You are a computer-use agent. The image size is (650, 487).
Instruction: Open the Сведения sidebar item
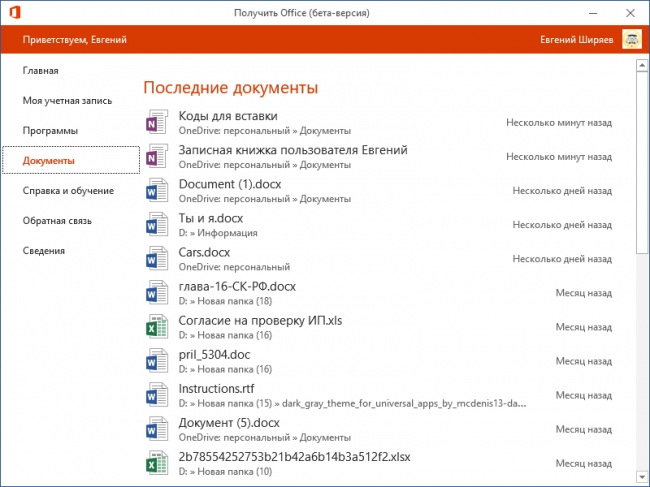[44, 251]
